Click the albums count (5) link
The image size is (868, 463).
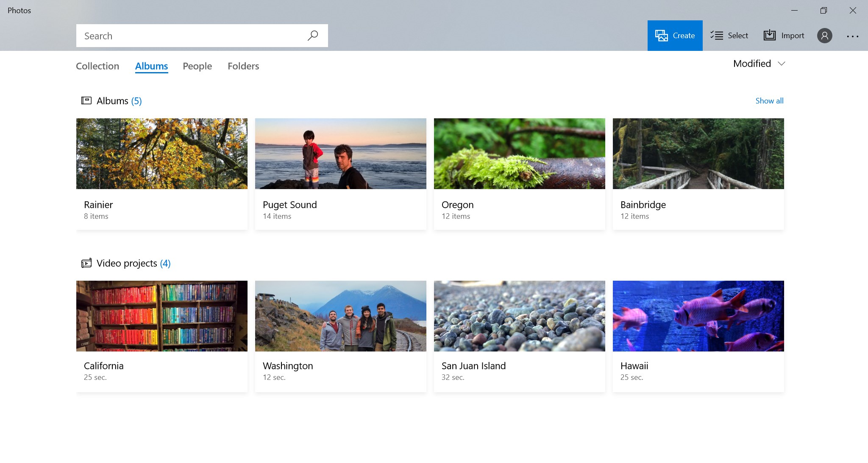point(136,101)
